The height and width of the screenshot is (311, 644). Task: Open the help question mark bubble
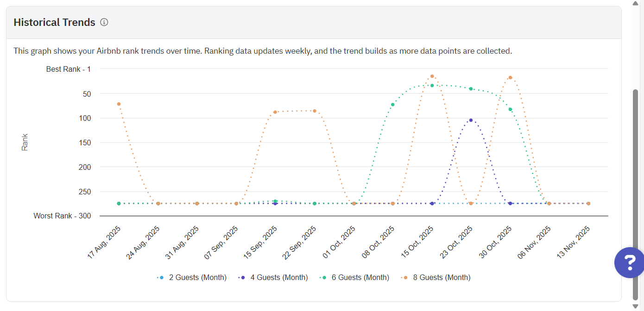click(630, 262)
